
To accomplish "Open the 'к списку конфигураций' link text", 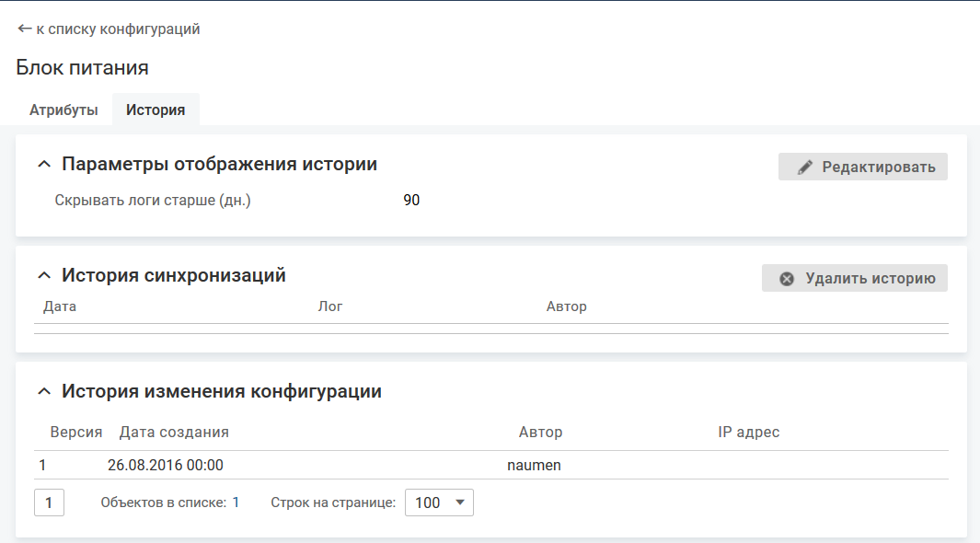I will coord(118,29).
